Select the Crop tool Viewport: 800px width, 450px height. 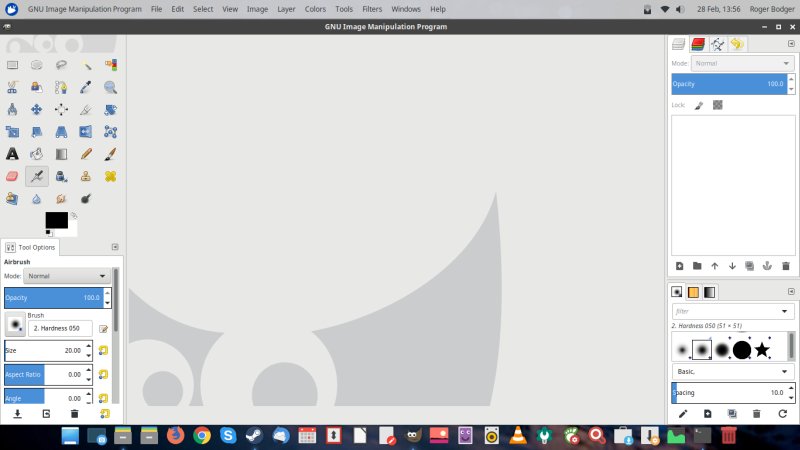tap(86, 110)
